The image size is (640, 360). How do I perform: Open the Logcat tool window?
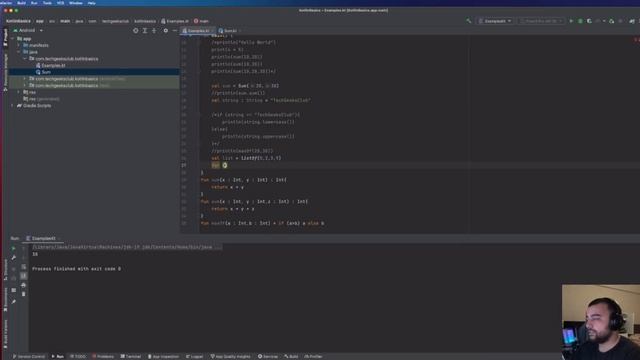tap(194, 357)
